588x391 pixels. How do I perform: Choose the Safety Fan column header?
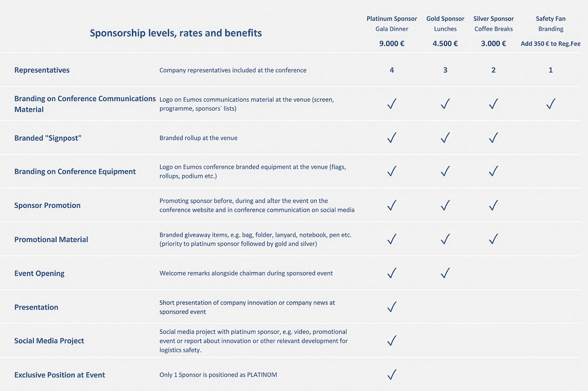tap(550, 19)
